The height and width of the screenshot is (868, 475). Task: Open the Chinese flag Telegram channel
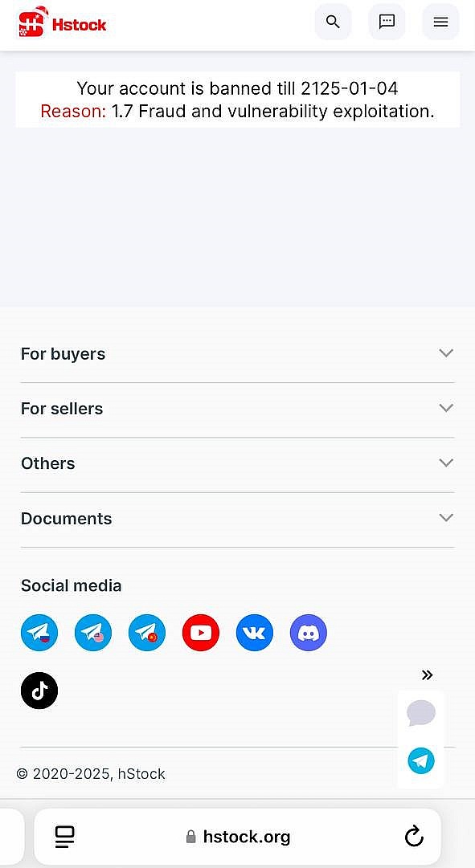click(x=147, y=633)
